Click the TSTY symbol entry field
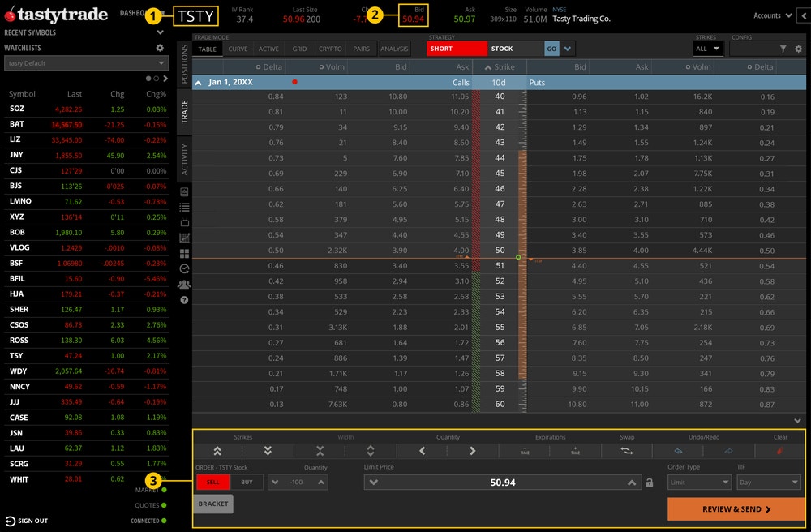 (195, 16)
